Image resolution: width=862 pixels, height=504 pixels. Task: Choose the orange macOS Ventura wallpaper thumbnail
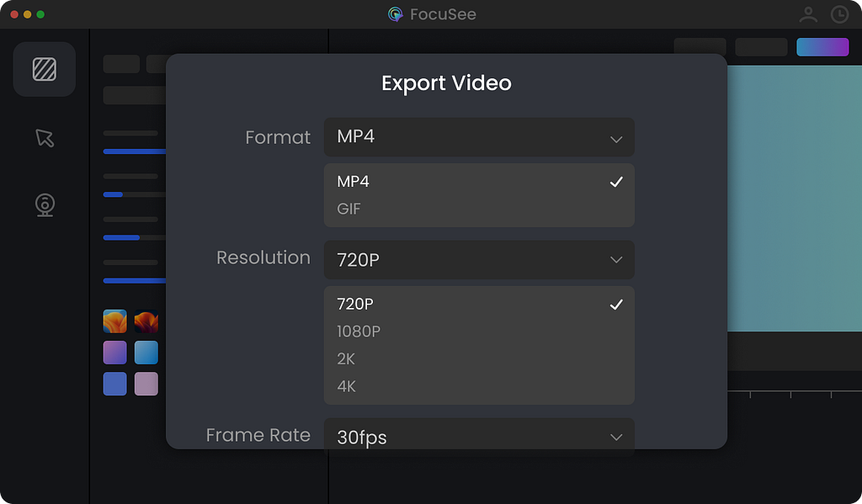(x=114, y=321)
